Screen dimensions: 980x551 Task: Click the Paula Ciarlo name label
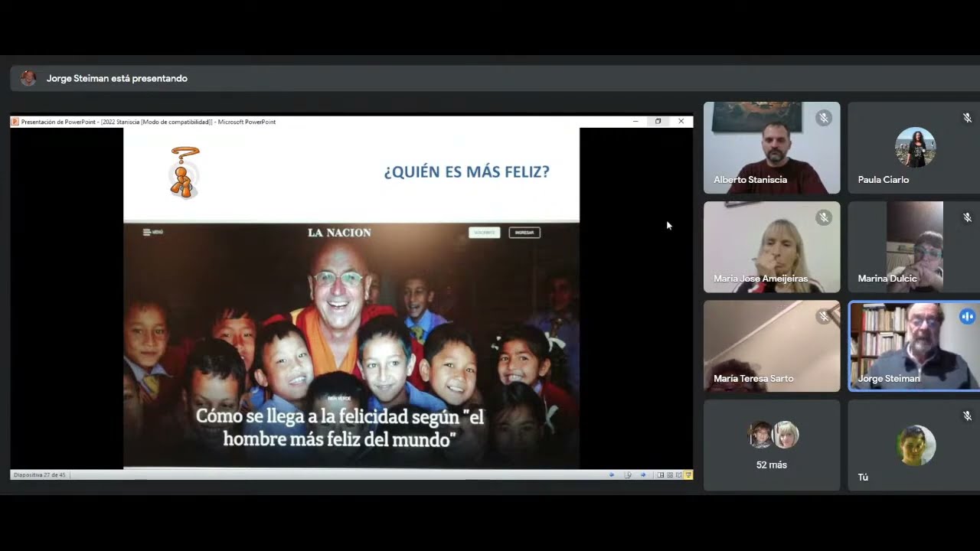(x=884, y=180)
